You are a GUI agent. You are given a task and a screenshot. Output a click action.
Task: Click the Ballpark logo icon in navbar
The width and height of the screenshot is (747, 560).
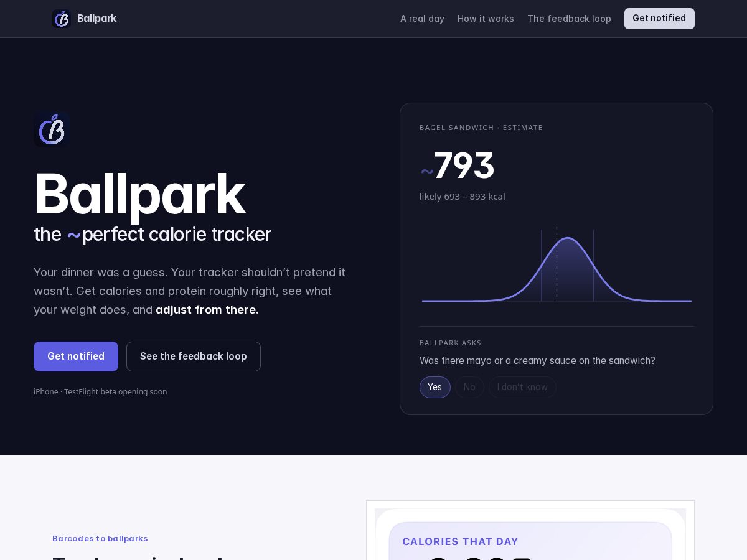click(62, 19)
